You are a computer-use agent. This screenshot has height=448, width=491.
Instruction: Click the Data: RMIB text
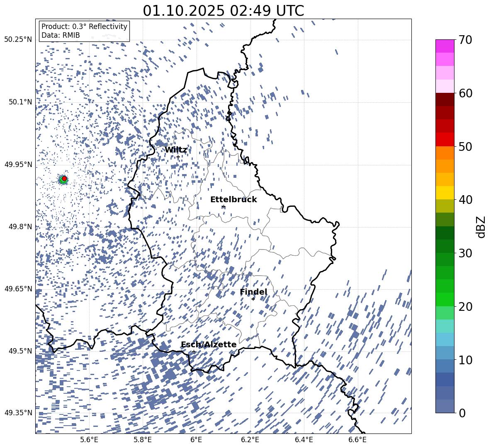pyautogui.click(x=61, y=35)
